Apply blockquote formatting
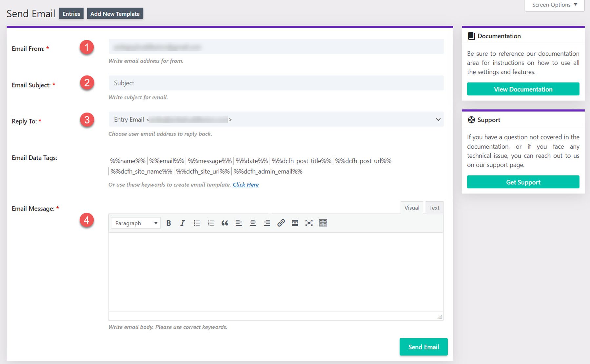The height and width of the screenshot is (364, 590). (x=225, y=223)
